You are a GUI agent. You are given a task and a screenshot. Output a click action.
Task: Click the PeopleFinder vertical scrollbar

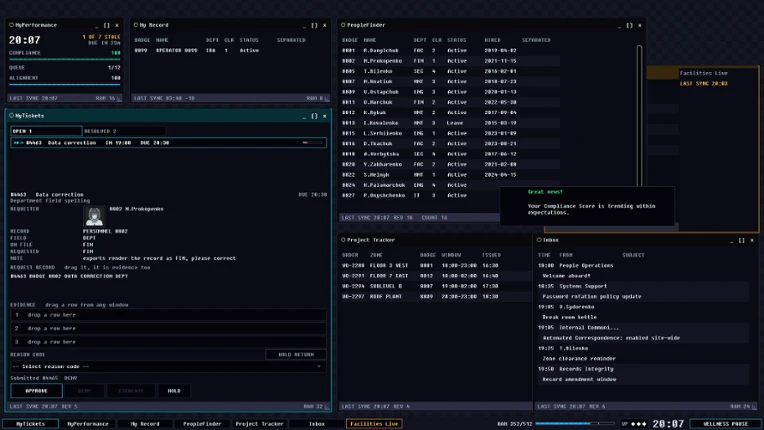coord(639,117)
